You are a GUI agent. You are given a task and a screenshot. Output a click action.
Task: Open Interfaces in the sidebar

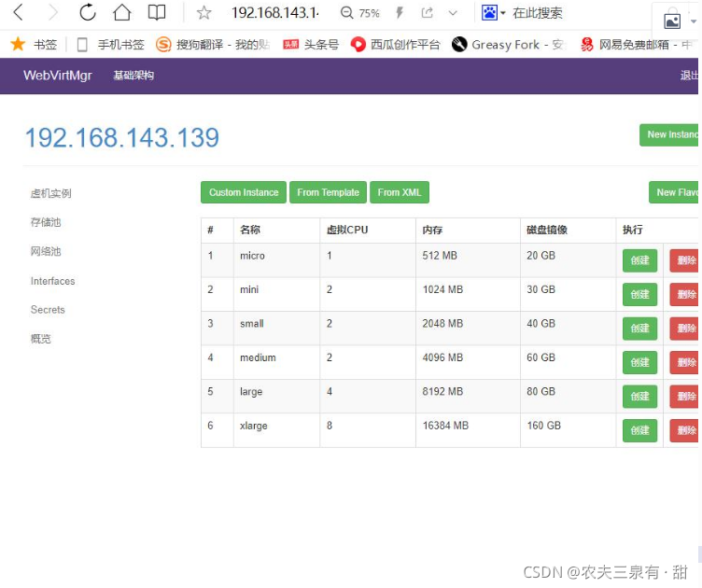click(x=52, y=281)
